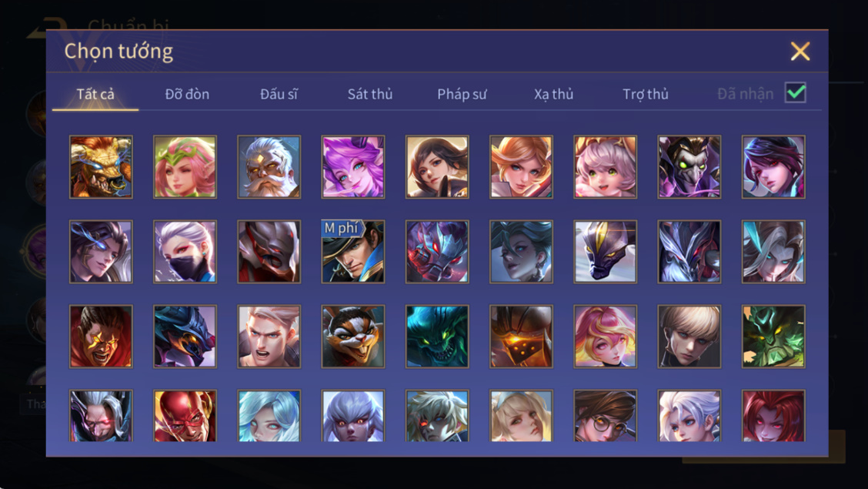Select the pink-haired elf with leaf crown

click(x=185, y=166)
